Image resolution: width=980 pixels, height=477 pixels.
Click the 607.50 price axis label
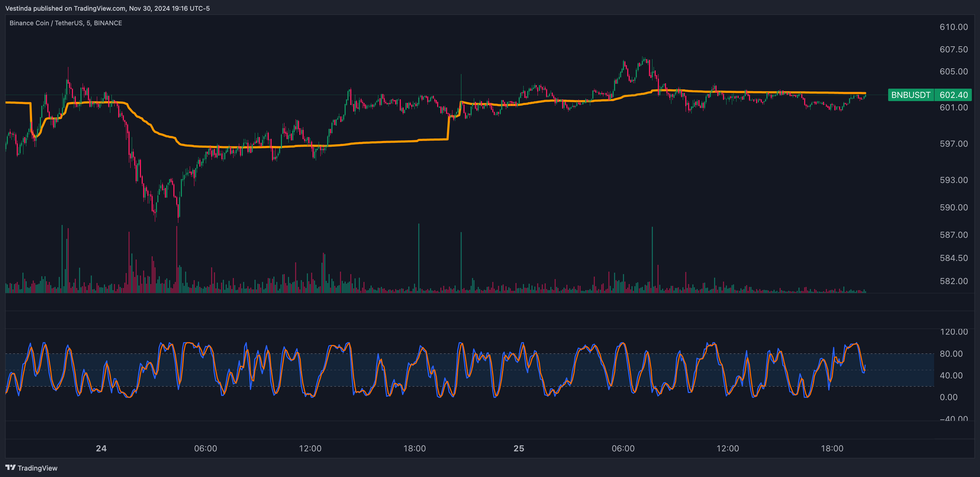point(953,49)
